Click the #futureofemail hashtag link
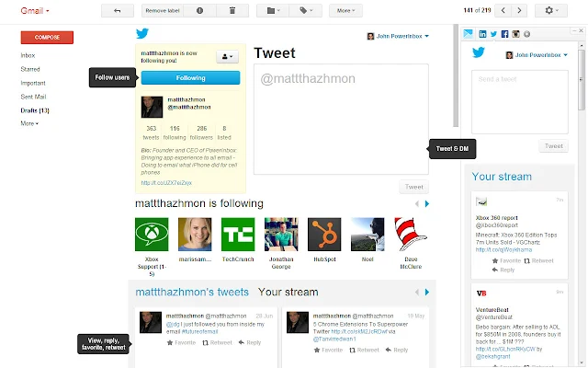 pos(199,331)
